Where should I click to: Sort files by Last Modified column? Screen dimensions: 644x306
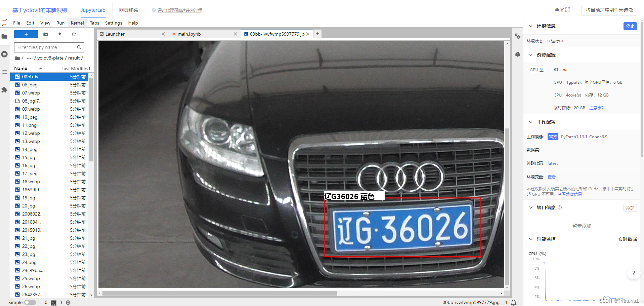tap(71, 69)
